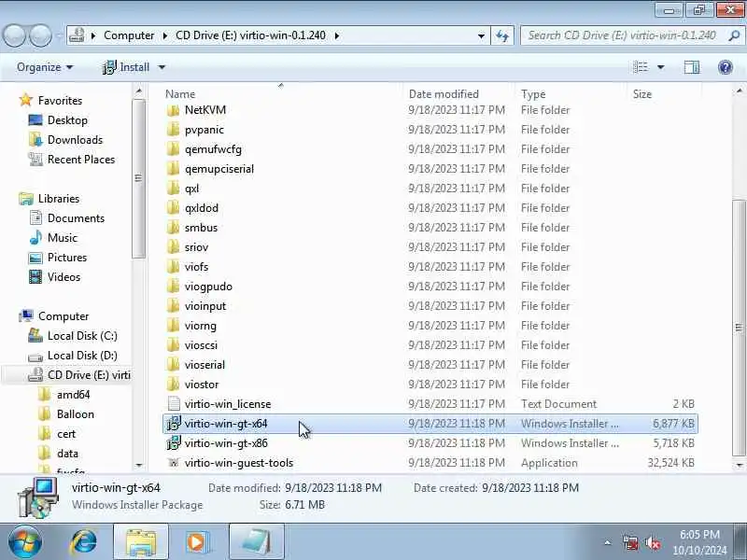Click the Back navigation button

pos(15,35)
